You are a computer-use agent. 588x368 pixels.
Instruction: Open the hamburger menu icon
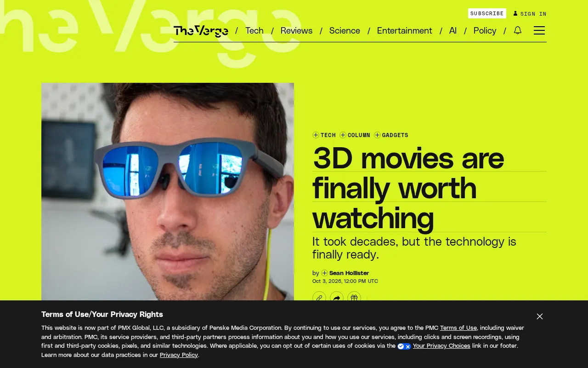539,30
